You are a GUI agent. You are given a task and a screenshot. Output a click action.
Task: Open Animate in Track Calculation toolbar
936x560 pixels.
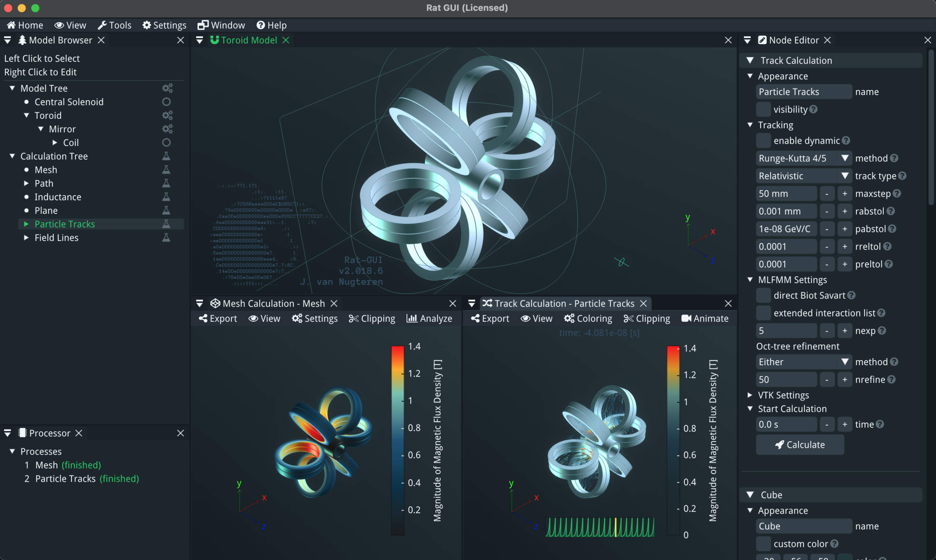705,318
